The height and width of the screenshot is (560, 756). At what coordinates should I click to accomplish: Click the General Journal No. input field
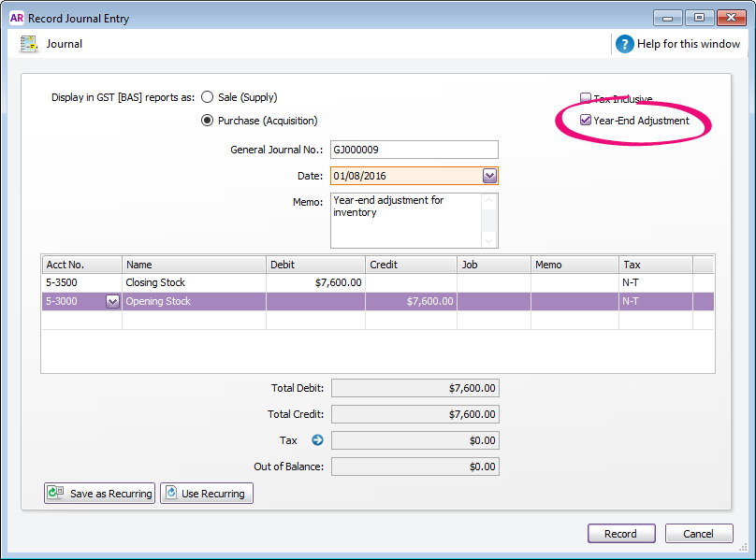point(414,150)
